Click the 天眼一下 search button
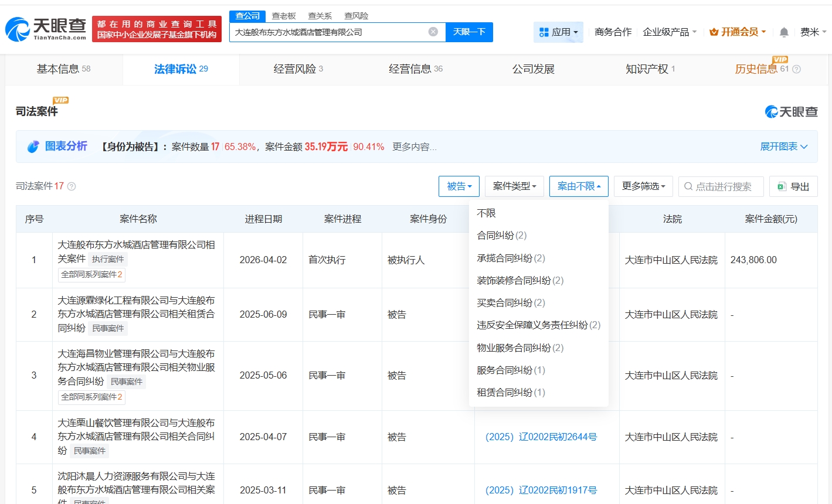 (x=469, y=32)
